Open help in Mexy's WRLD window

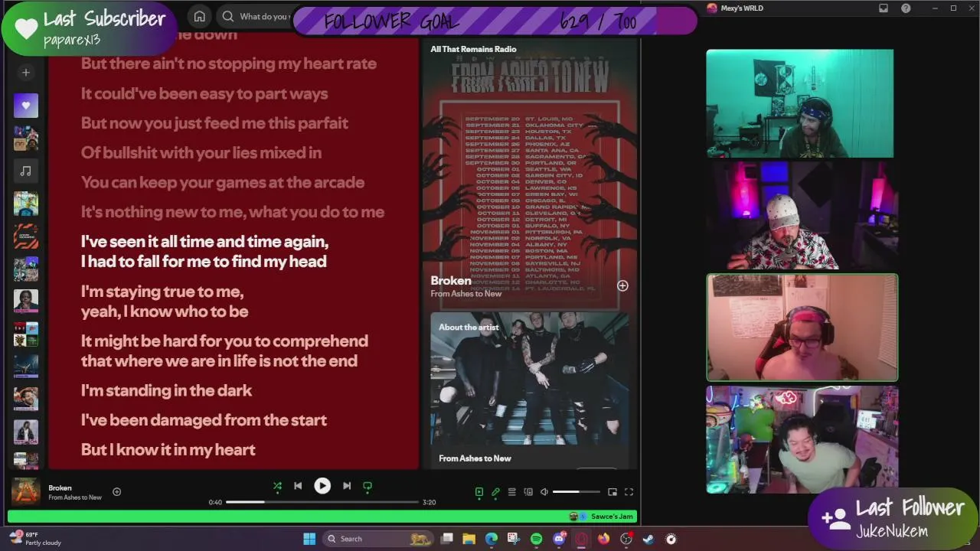click(x=906, y=8)
